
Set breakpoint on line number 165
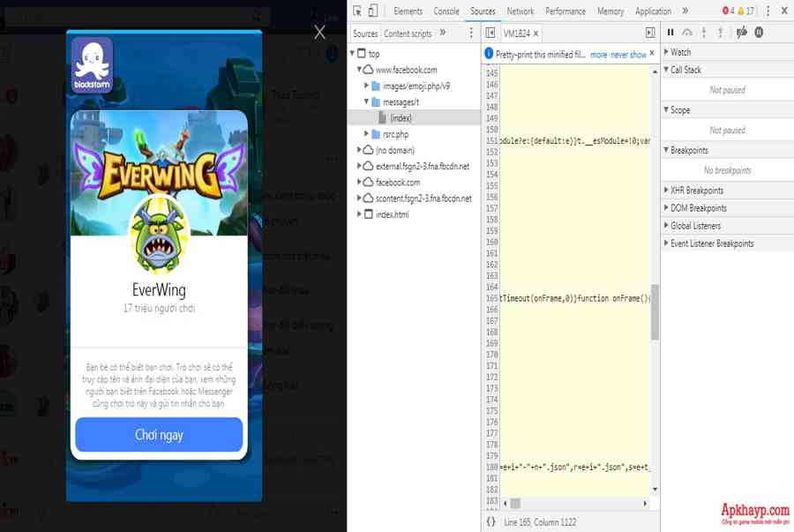(491, 298)
